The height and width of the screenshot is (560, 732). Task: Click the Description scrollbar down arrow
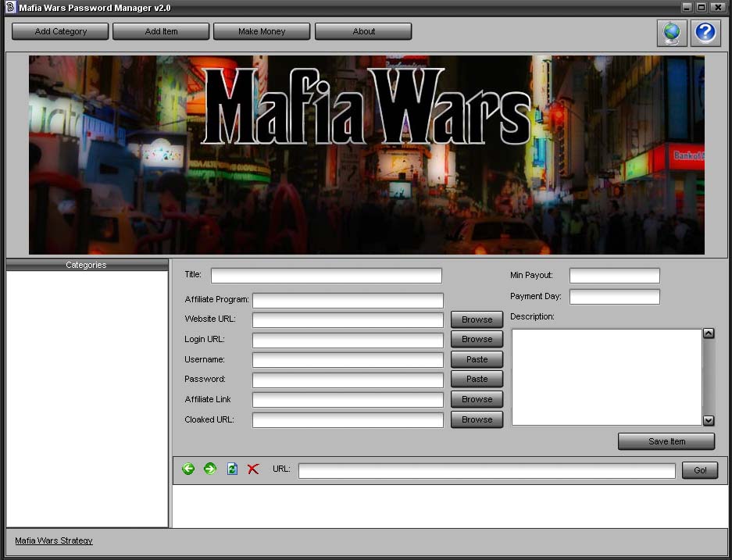[709, 420]
